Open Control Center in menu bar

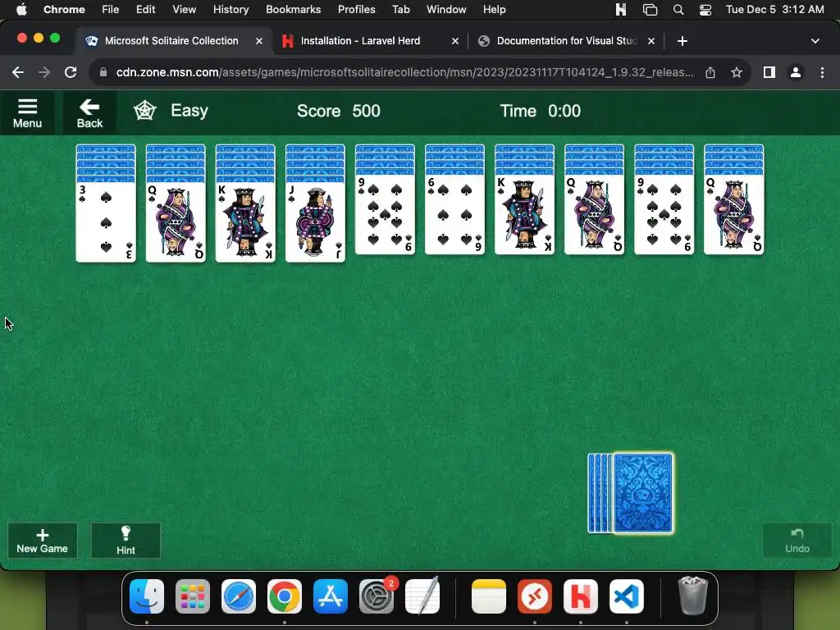705,9
